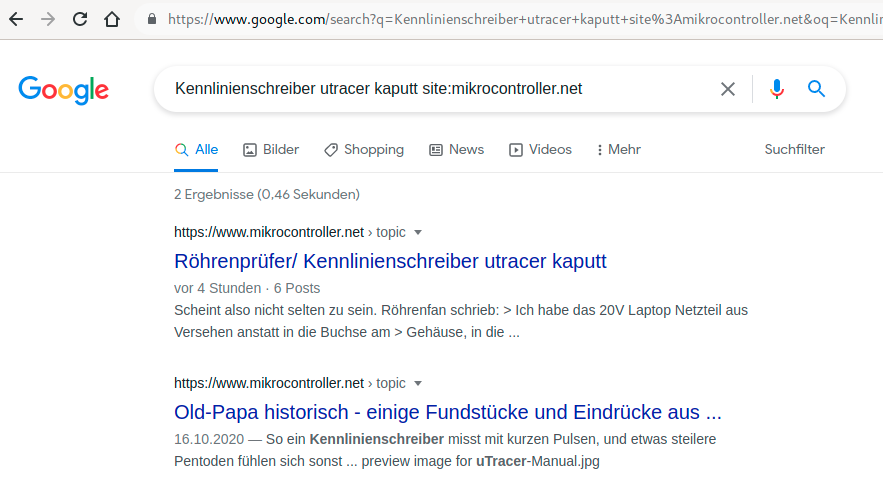Click inside the Google search text field

click(x=439, y=89)
